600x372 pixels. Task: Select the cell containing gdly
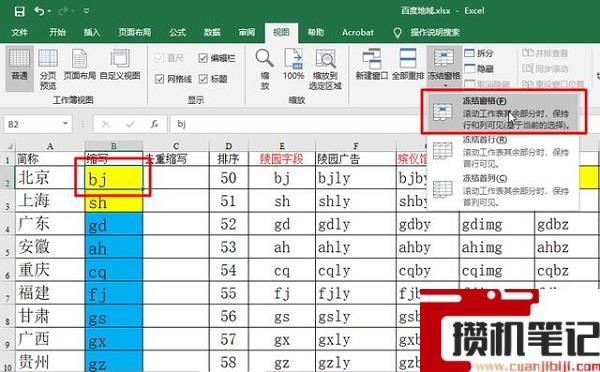point(355,224)
